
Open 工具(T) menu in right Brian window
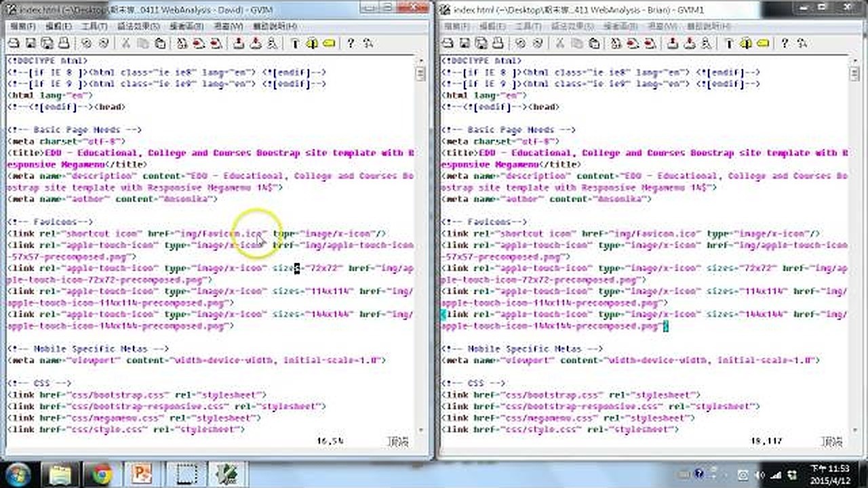click(528, 26)
